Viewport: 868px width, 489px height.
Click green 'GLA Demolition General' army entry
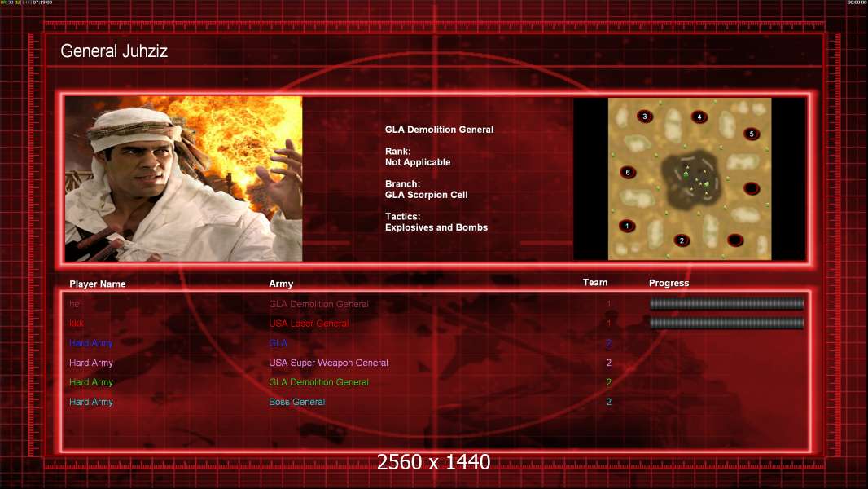[318, 382]
